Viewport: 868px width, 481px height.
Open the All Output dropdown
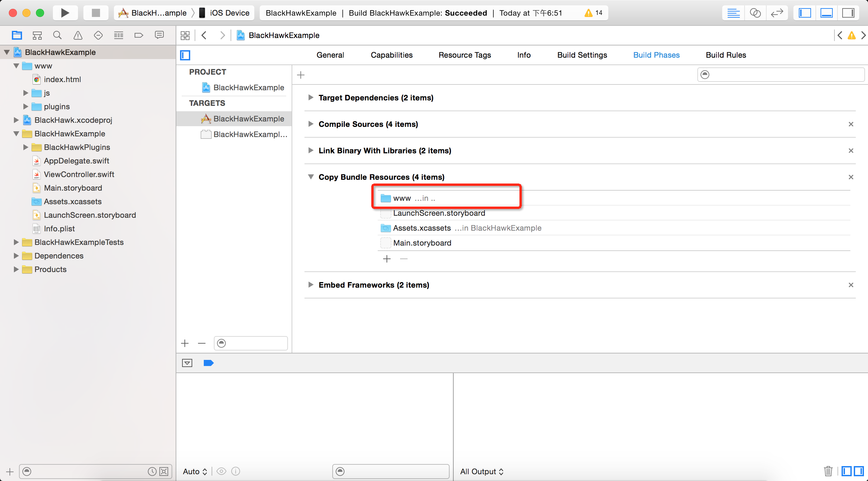481,472
